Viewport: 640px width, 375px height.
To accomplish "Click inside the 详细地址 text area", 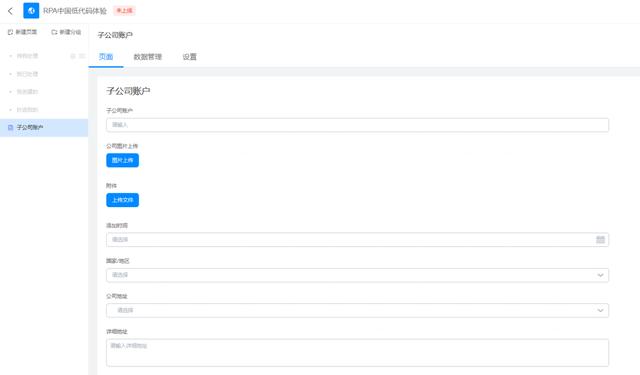I will (x=357, y=353).
